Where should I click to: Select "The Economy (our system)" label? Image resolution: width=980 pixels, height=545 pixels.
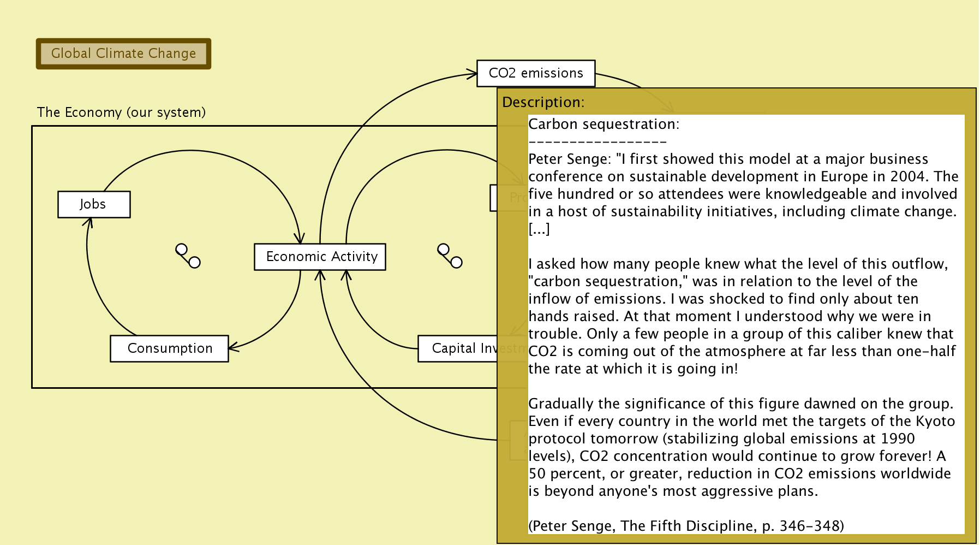pyautogui.click(x=121, y=112)
